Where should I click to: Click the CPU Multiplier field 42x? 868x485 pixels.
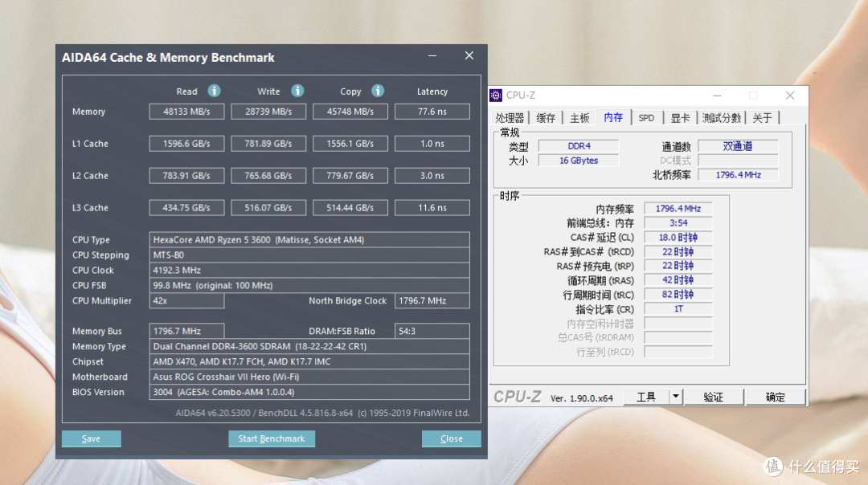point(186,300)
